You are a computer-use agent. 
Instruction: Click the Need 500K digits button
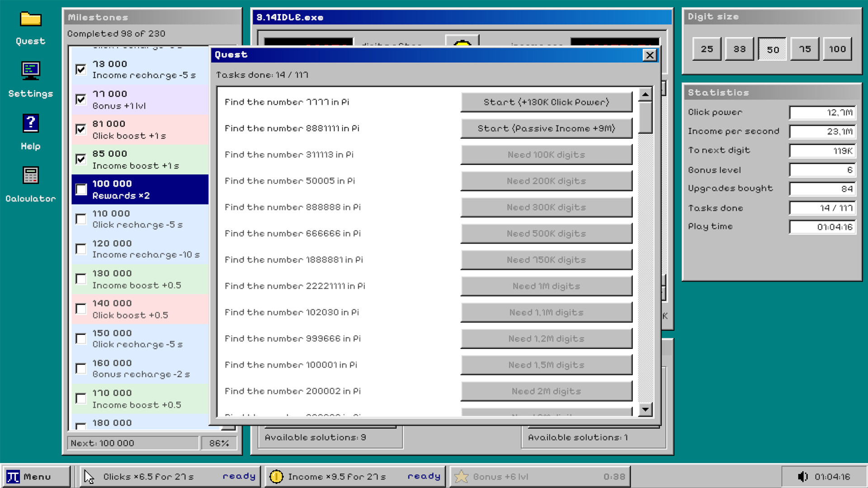pos(546,234)
